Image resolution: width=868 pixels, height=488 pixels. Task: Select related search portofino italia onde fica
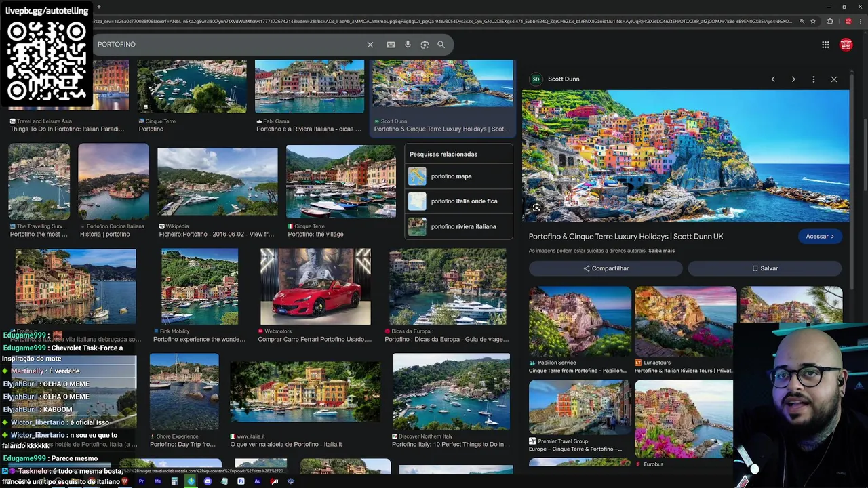coord(459,201)
